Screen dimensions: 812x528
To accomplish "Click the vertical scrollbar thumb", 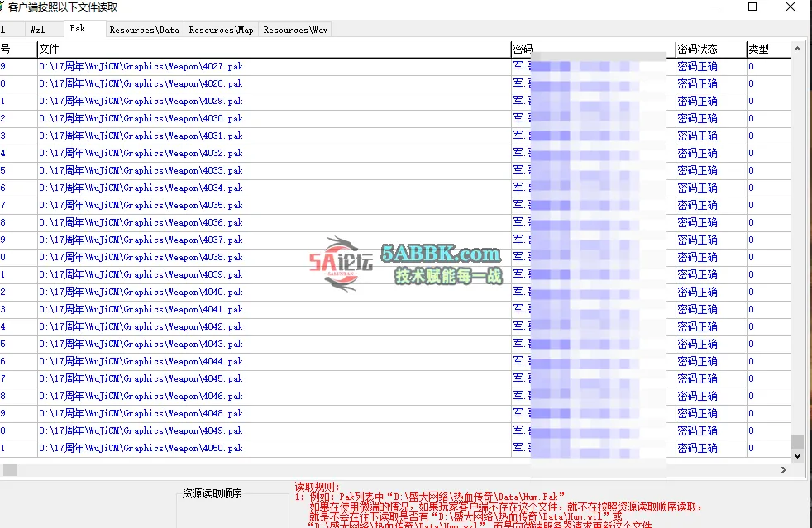I will click(797, 441).
